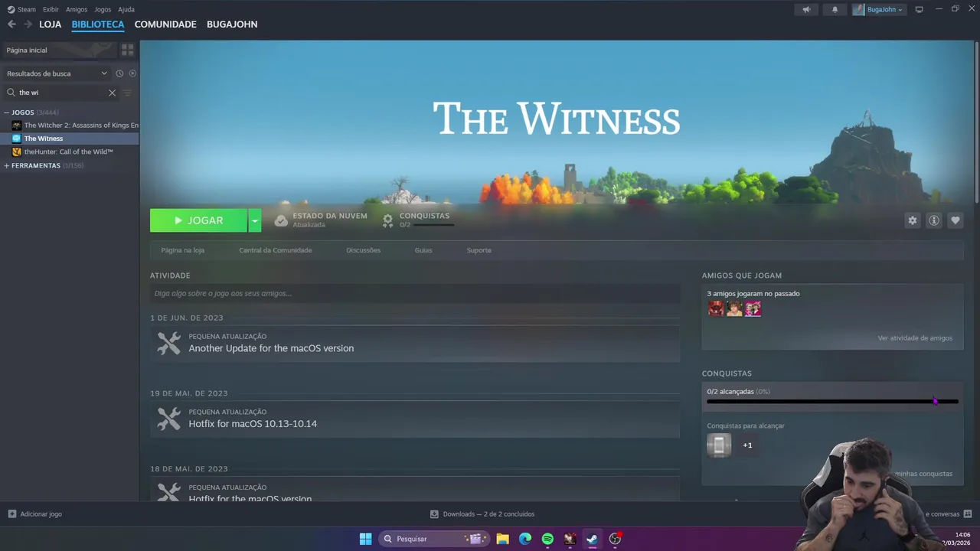Viewport: 980px width, 551px height.
Task: Filter ready-to-play games icon
Action: click(x=132, y=73)
